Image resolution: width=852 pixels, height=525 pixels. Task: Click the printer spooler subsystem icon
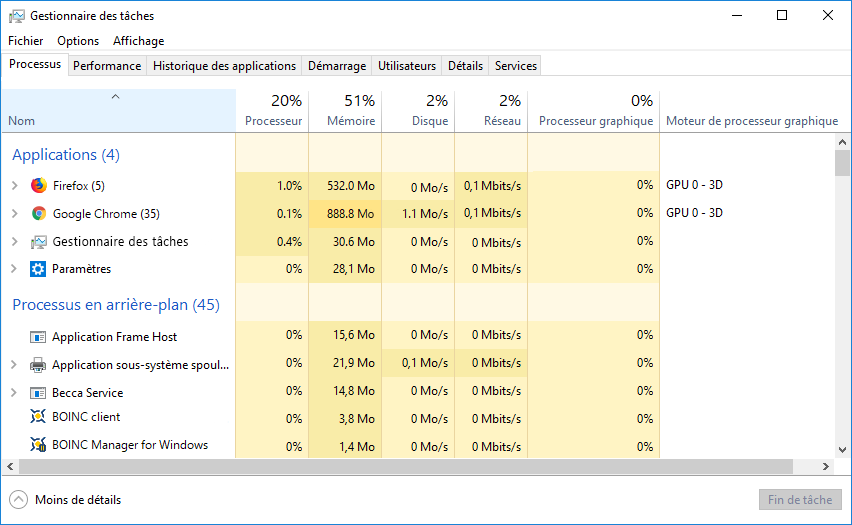tap(38, 365)
